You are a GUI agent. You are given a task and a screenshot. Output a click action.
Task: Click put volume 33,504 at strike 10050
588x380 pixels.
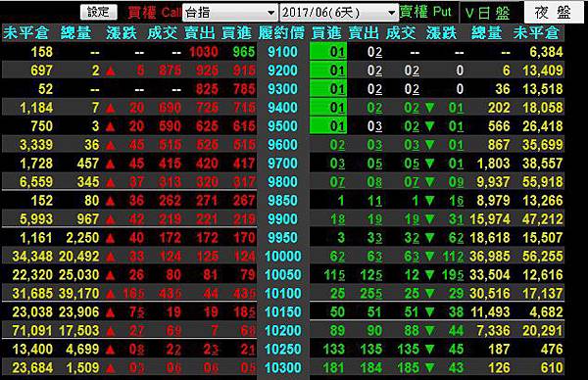(x=490, y=275)
